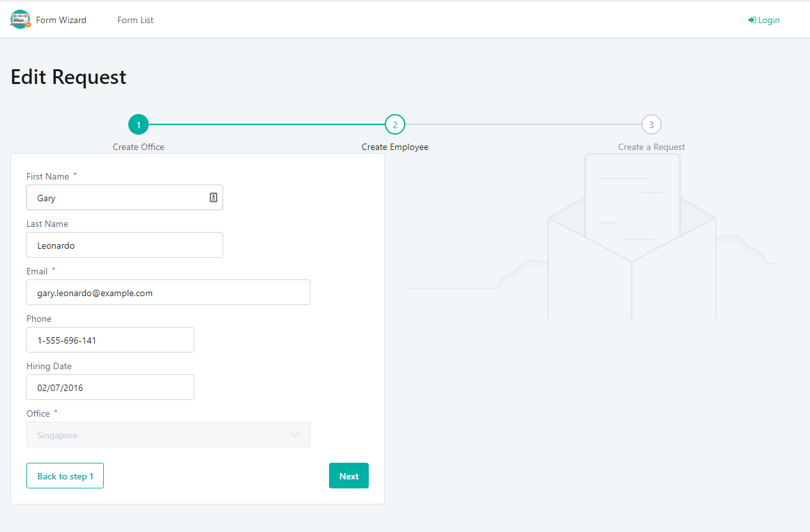Screen dimensions: 810x532
Task: Select the Email input with gary.leonardo@example.com
Action: (168, 292)
